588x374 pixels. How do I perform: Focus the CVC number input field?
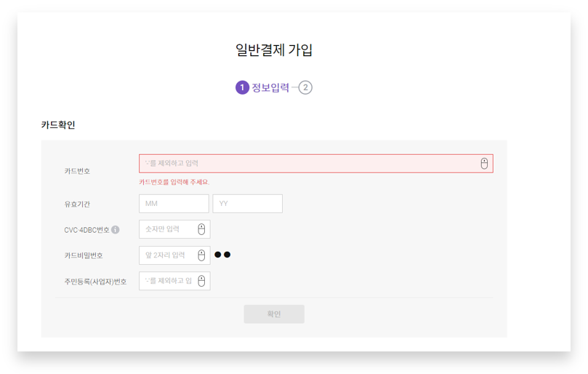coord(169,230)
